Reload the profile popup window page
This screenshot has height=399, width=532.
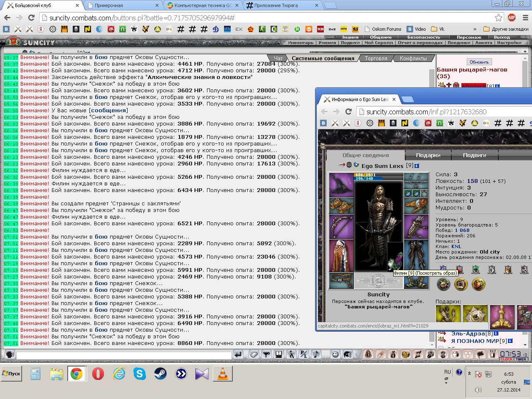(x=348, y=111)
